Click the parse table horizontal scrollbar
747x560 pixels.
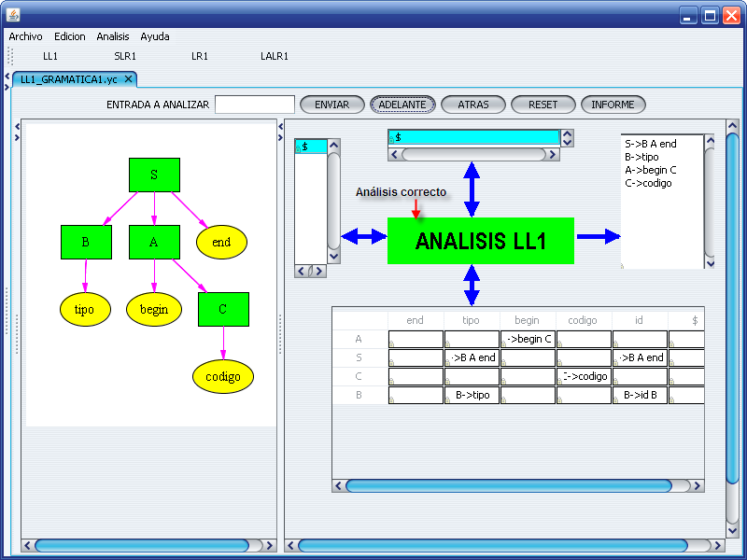tap(509, 485)
